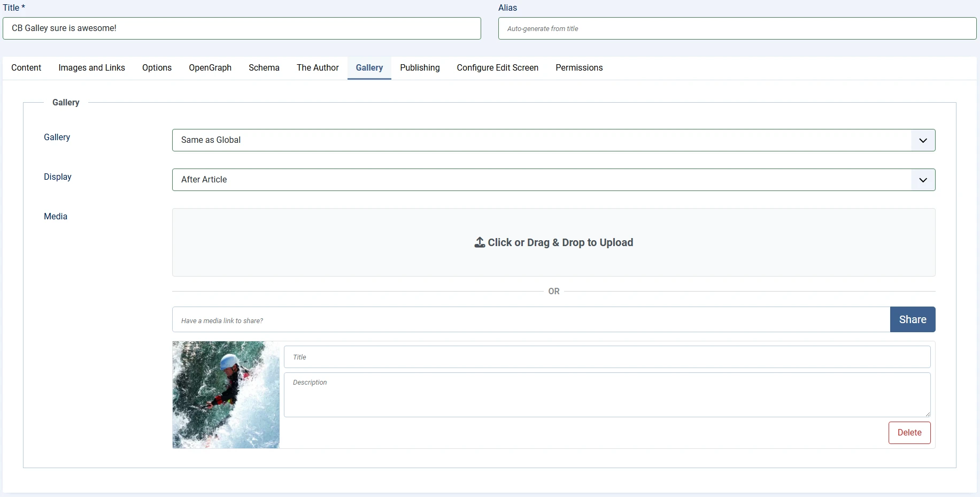Open the Display dropdown showing After Article

coord(553,180)
